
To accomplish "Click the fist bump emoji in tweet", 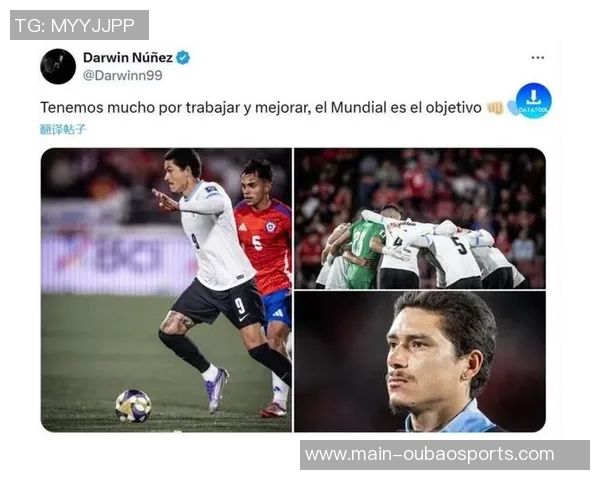I will 495,108.
